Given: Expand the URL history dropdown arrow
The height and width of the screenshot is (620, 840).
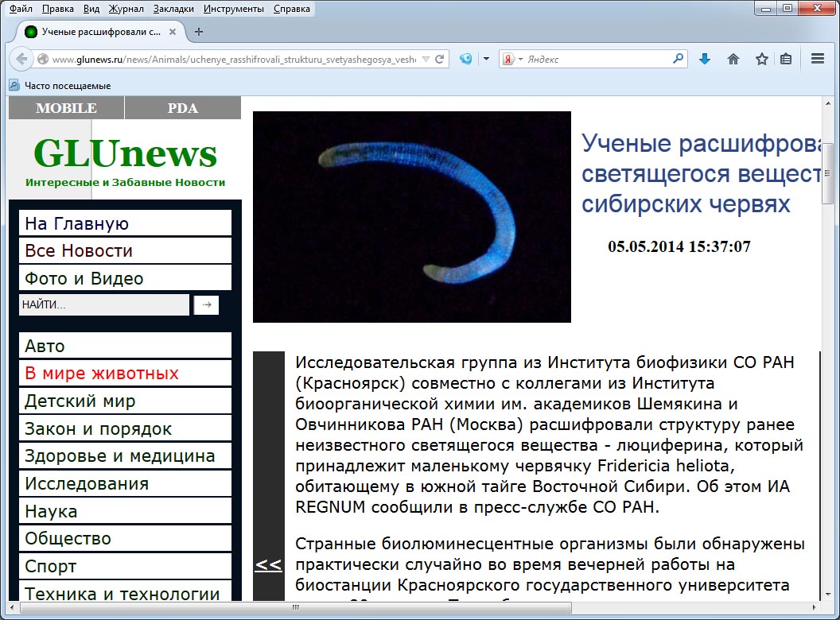Looking at the screenshot, I should pos(425,59).
